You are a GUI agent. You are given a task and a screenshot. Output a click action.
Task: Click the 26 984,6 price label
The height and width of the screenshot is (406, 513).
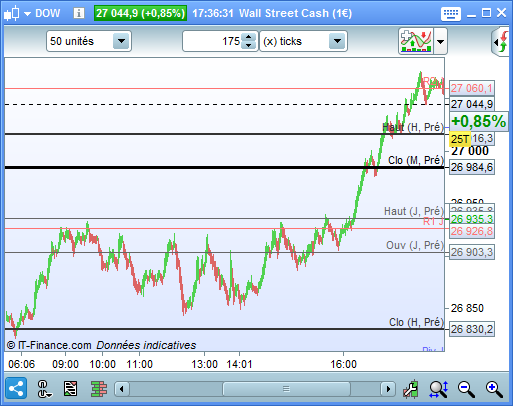point(472,167)
